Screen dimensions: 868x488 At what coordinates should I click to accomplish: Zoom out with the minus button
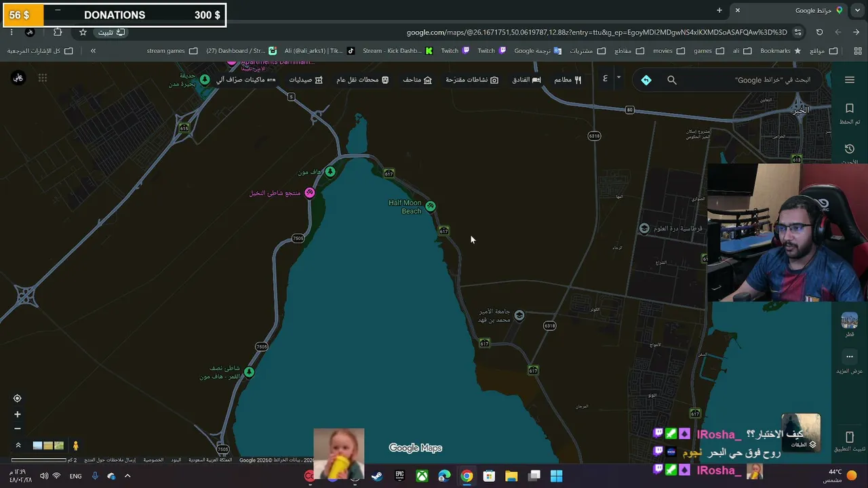(x=18, y=428)
